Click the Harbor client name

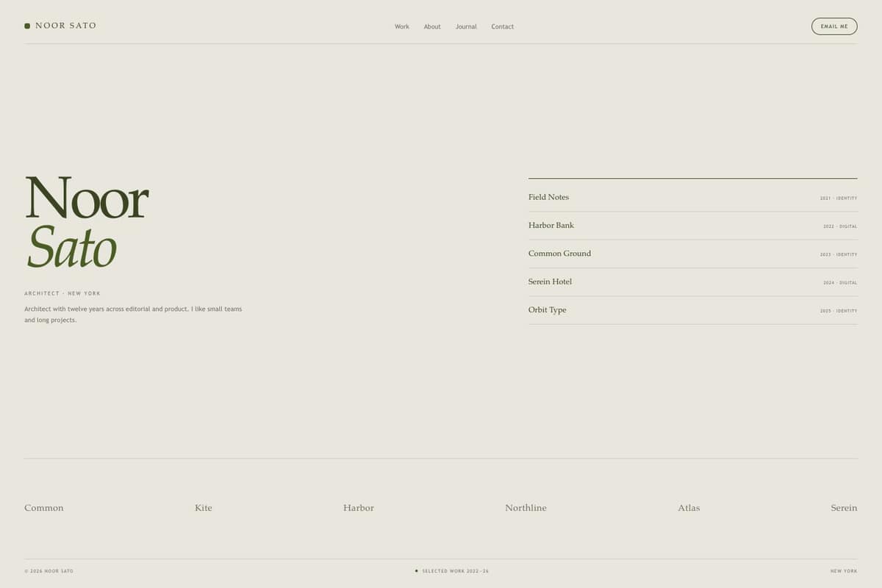359,508
